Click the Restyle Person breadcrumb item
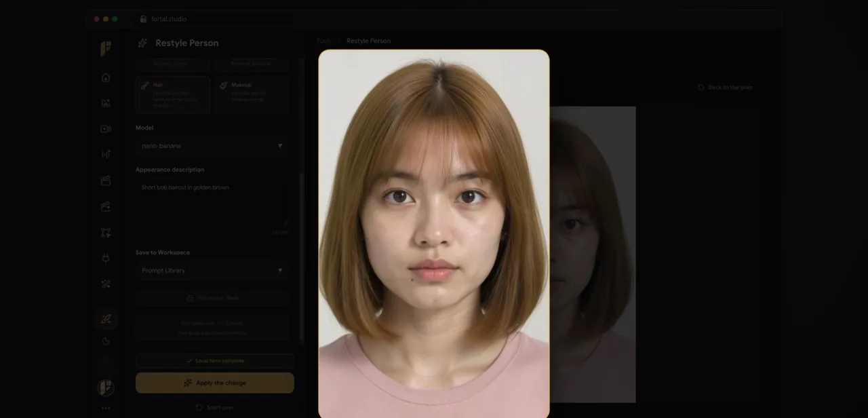The height and width of the screenshot is (418, 868). pyautogui.click(x=368, y=41)
